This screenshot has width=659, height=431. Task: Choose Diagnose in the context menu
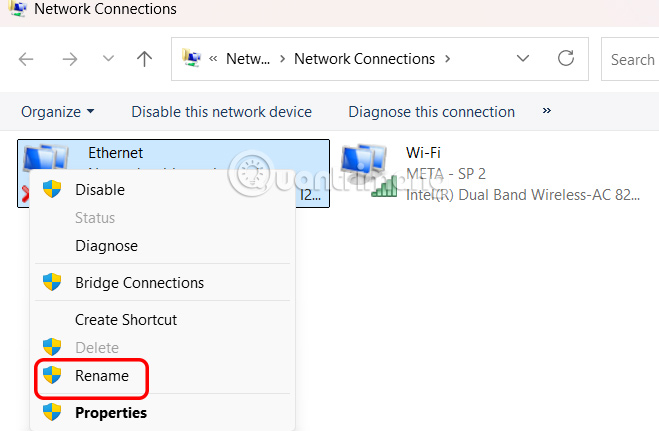coord(106,245)
